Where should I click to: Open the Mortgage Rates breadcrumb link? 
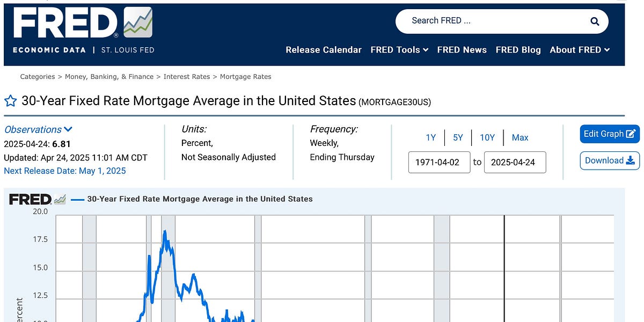tap(246, 76)
